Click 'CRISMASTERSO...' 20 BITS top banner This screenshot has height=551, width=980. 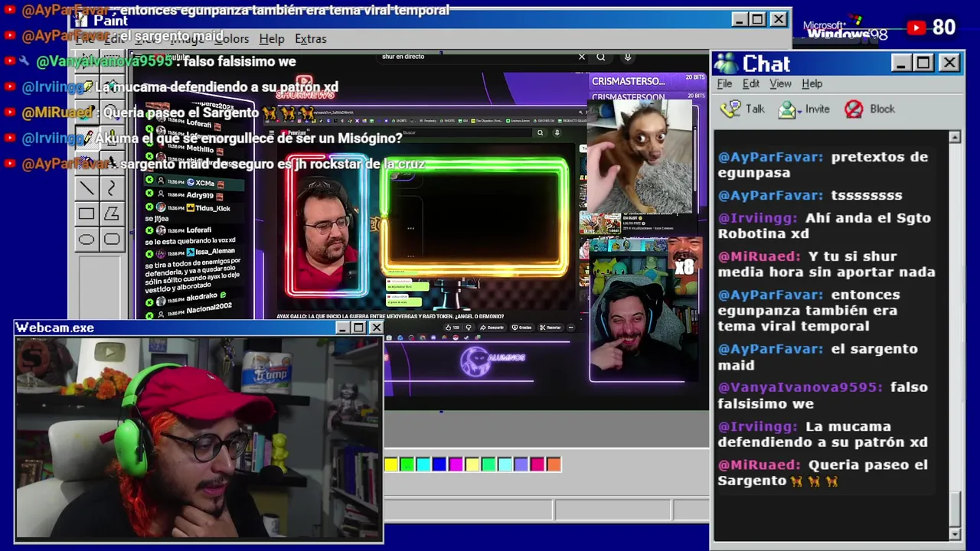(648, 81)
